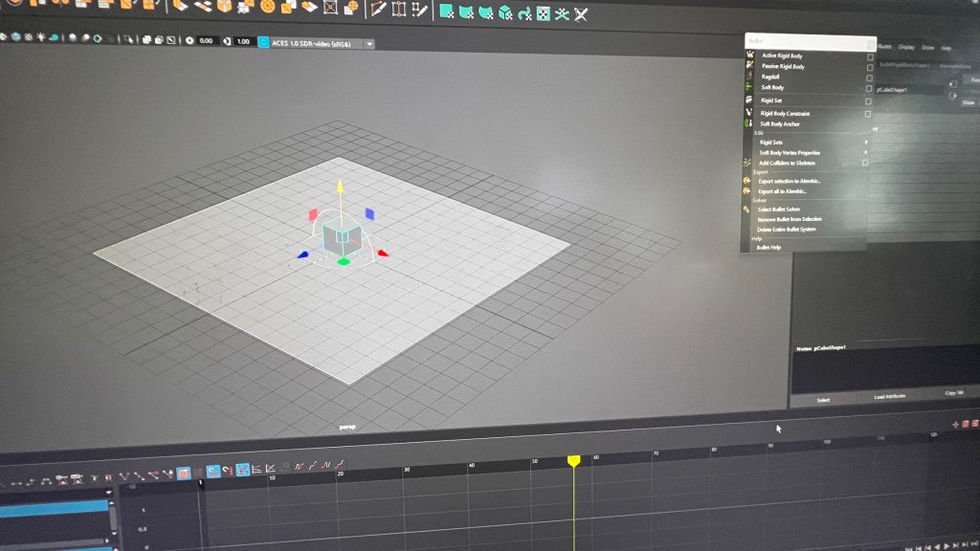The width and height of the screenshot is (980, 551).
Task: Open the Attribute Editor Show menu
Action: (x=927, y=48)
